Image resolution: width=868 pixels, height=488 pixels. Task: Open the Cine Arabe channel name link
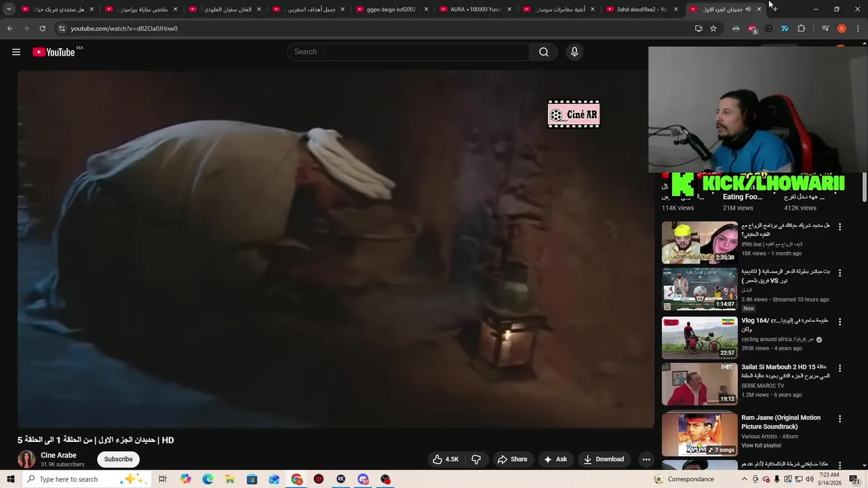58,455
